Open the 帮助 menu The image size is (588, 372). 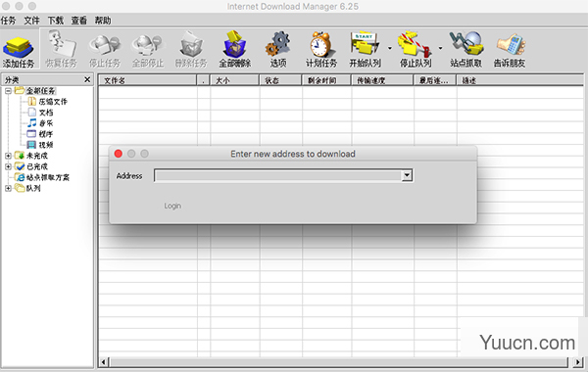(x=103, y=21)
